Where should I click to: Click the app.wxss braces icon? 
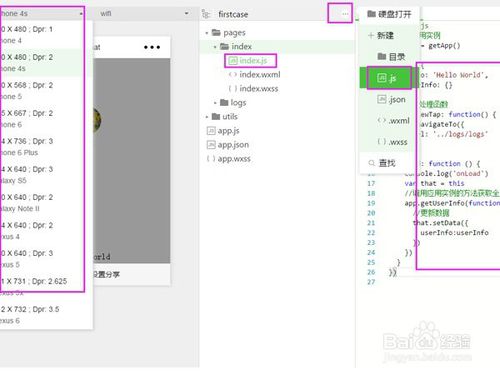click(211, 159)
